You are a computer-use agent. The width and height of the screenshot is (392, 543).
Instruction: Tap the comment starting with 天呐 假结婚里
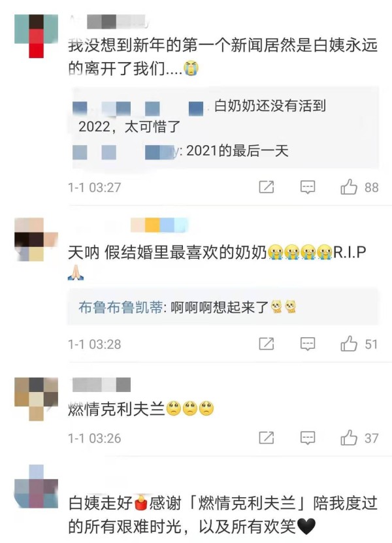[217, 261]
